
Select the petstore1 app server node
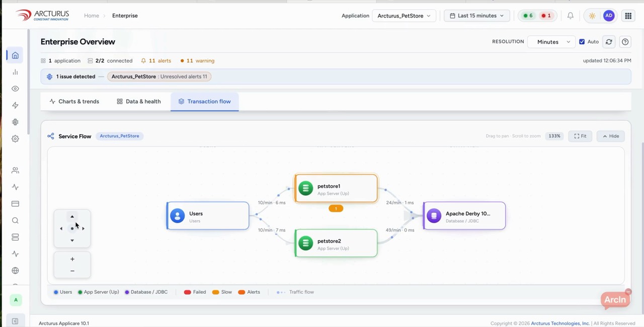336,188
